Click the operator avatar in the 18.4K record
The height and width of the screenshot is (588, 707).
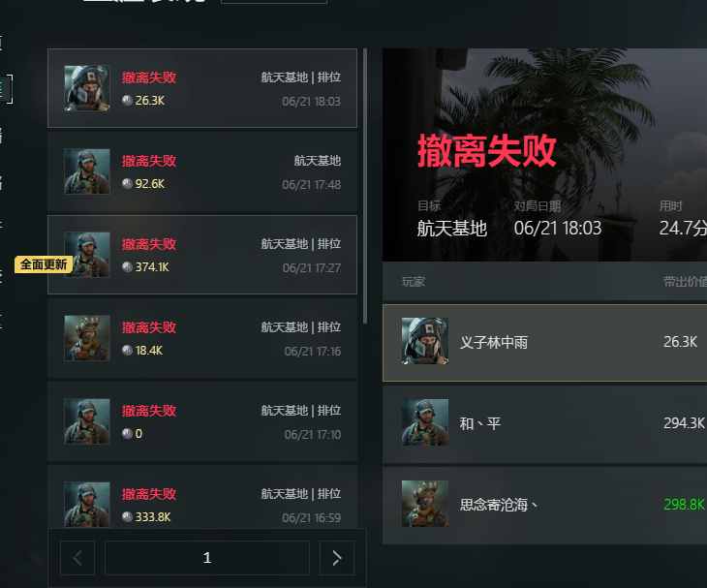tap(87, 338)
